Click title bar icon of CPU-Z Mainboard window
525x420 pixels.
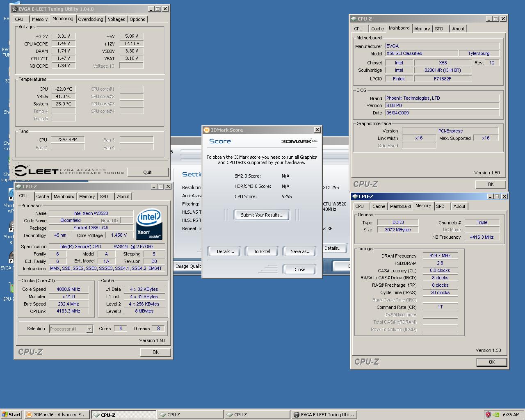[x=354, y=19]
